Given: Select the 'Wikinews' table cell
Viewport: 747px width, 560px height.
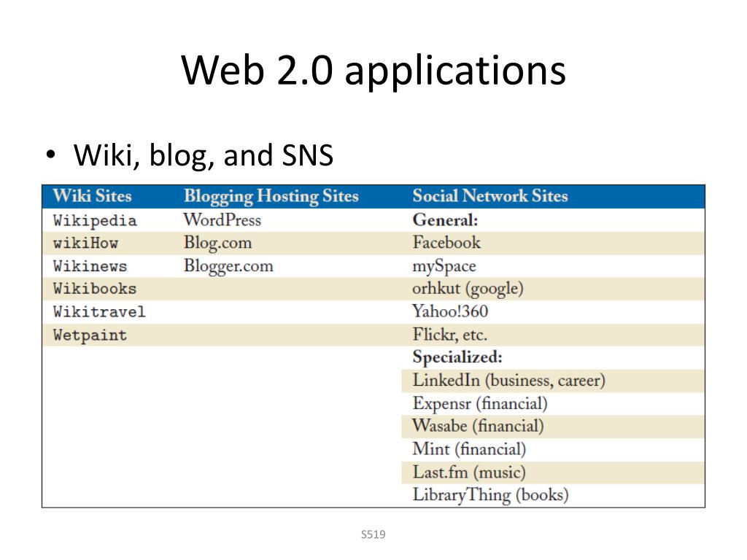Looking at the screenshot, I should click(x=90, y=266).
